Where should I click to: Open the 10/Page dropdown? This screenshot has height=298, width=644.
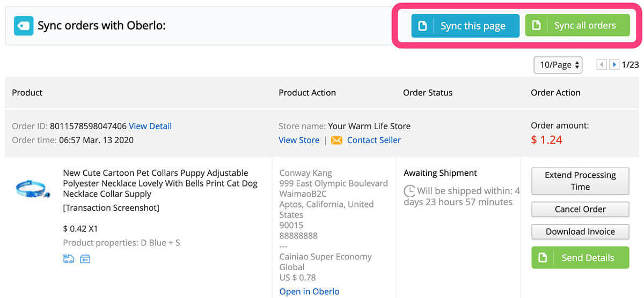(558, 65)
